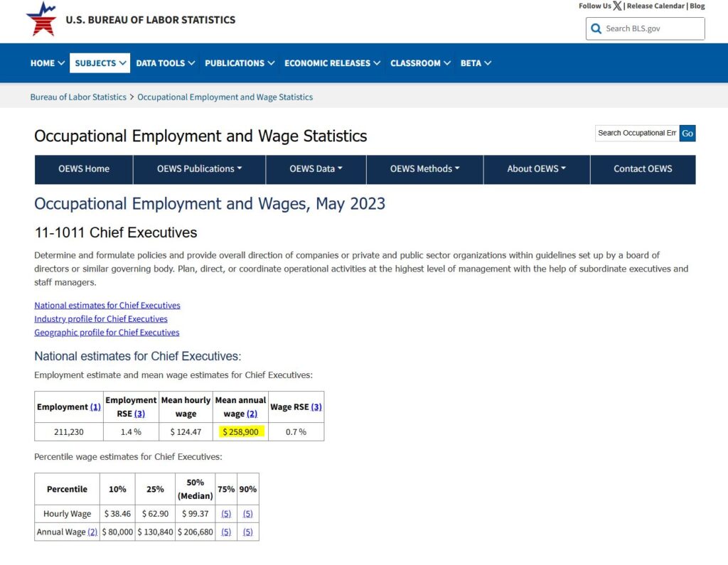Click the 11-1011 Chief Executives heading
This screenshot has width=728, height=565.
tap(116, 232)
